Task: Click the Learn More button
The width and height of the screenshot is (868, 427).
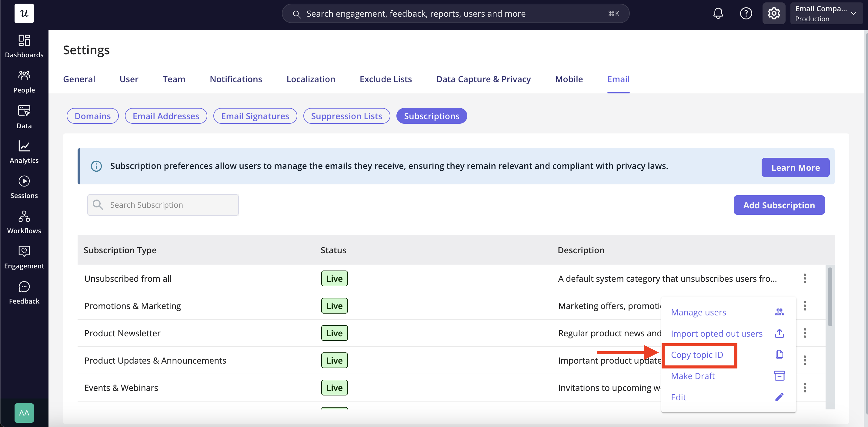Action: (795, 168)
